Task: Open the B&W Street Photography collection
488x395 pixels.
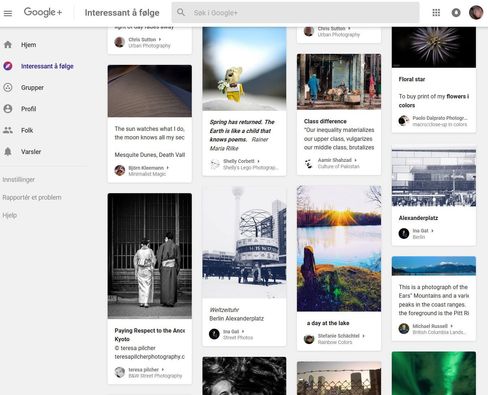Action: [x=155, y=376]
